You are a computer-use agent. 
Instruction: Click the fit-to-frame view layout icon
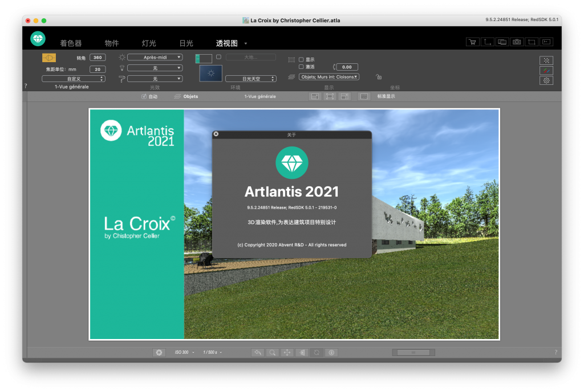330,96
